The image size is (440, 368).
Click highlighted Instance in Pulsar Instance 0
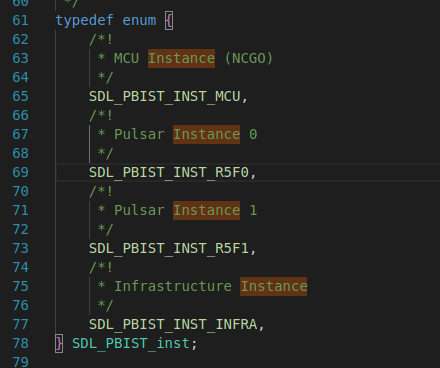coord(206,134)
